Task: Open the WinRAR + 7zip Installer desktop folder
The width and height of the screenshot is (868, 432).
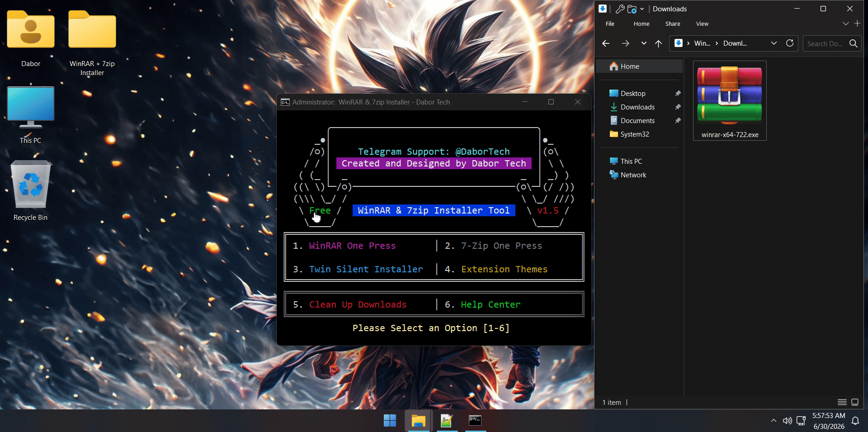Action: pyautogui.click(x=92, y=43)
